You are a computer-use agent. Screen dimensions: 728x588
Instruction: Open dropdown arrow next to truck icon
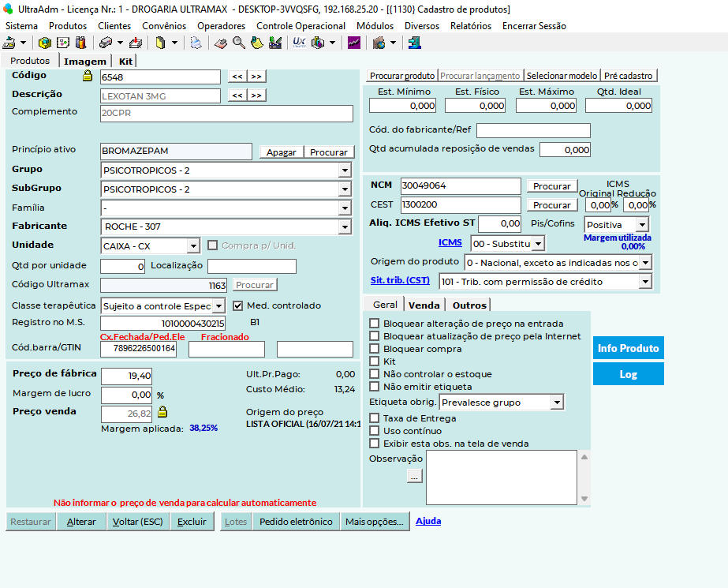pos(120,43)
